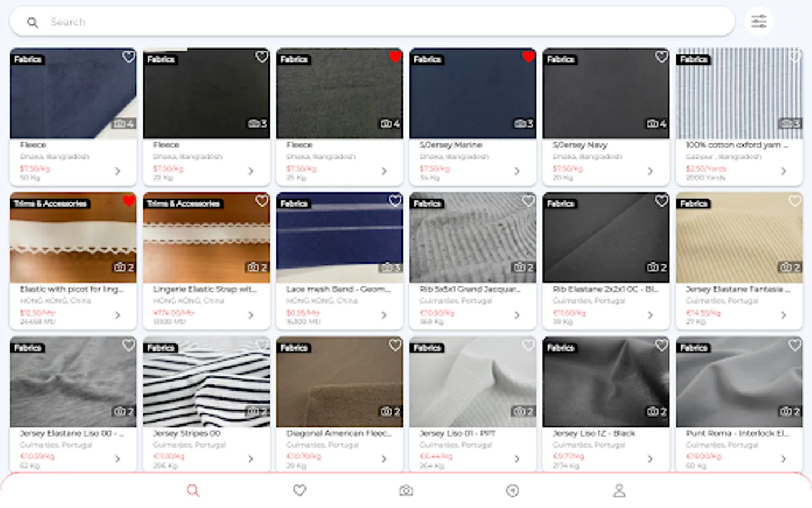Expand S/Jersey Marine details via chevron
Image resolution: width=812 pixels, height=508 pixels.
pos(517,170)
